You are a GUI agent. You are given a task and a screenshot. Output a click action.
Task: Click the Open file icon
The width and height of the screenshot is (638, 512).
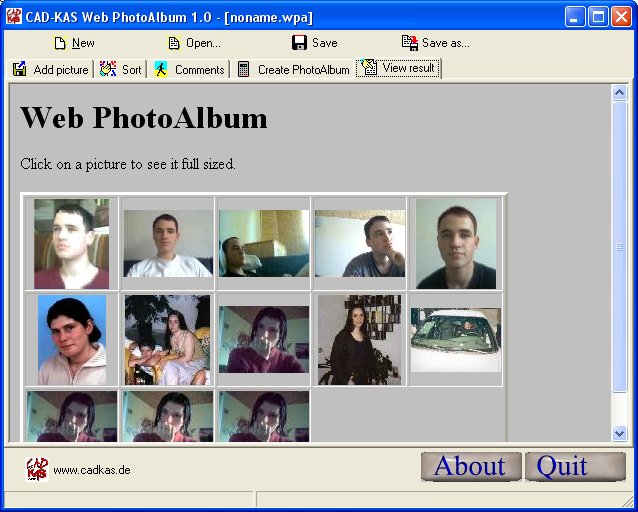(x=174, y=43)
